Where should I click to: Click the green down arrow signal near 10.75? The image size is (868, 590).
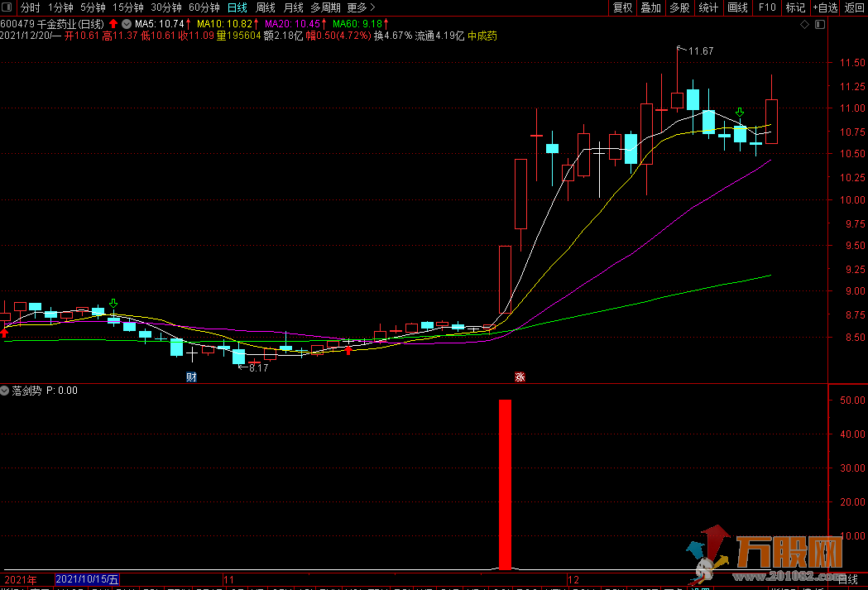740,112
